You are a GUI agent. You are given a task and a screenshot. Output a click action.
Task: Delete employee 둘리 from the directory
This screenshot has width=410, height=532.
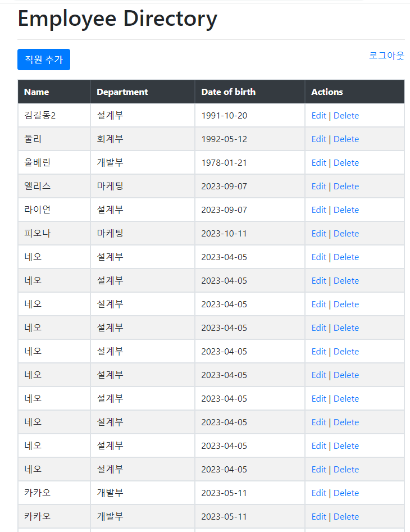tap(346, 139)
